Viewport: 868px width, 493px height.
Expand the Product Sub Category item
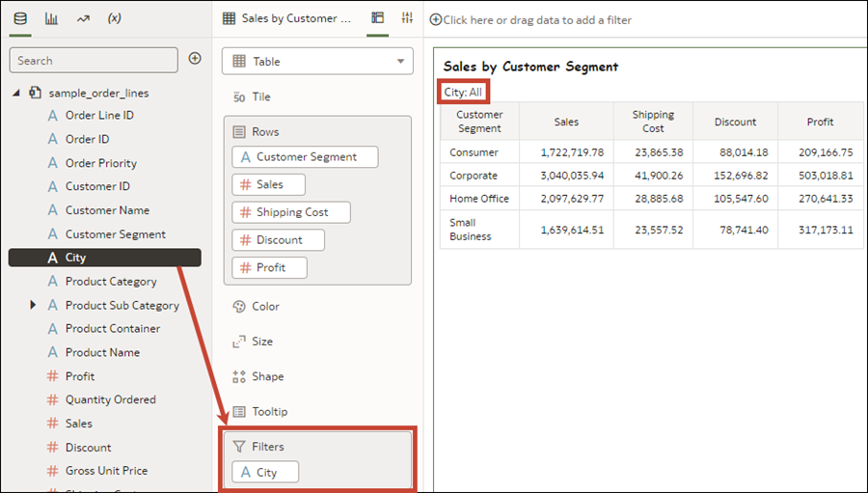point(33,305)
